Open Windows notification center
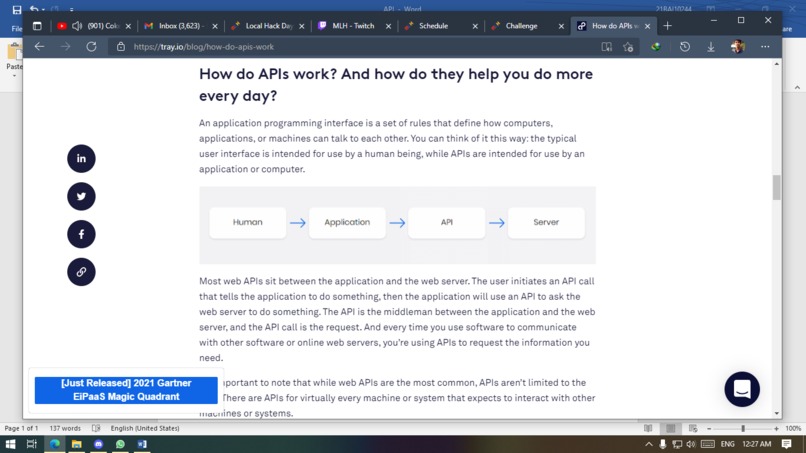The height and width of the screenshot is (453, 806). point(786,444)
